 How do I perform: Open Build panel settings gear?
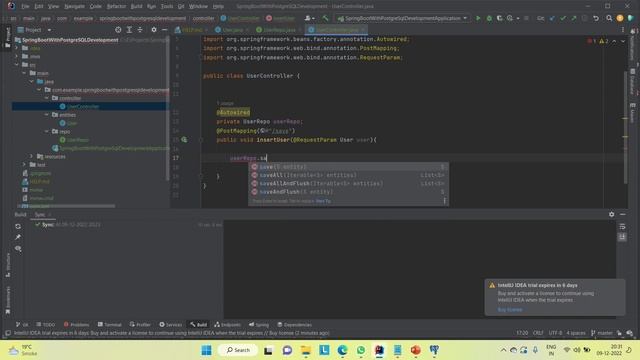[x=611, y=214]
